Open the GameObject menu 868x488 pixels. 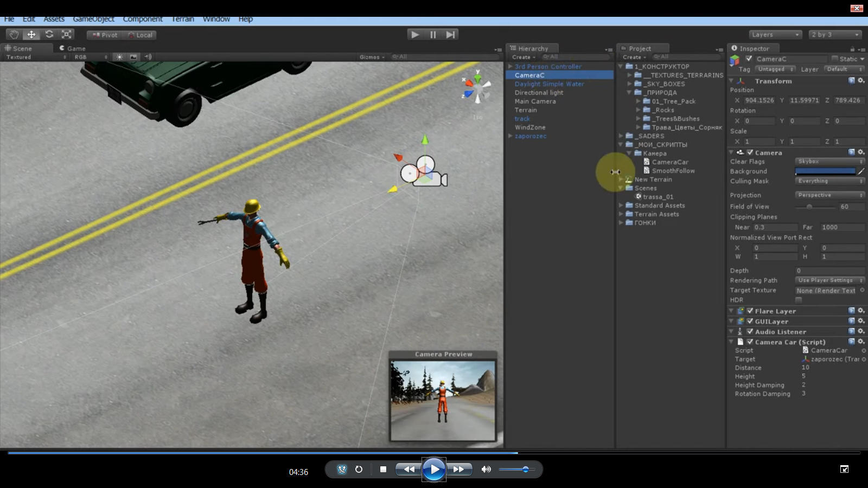point(93,18)
